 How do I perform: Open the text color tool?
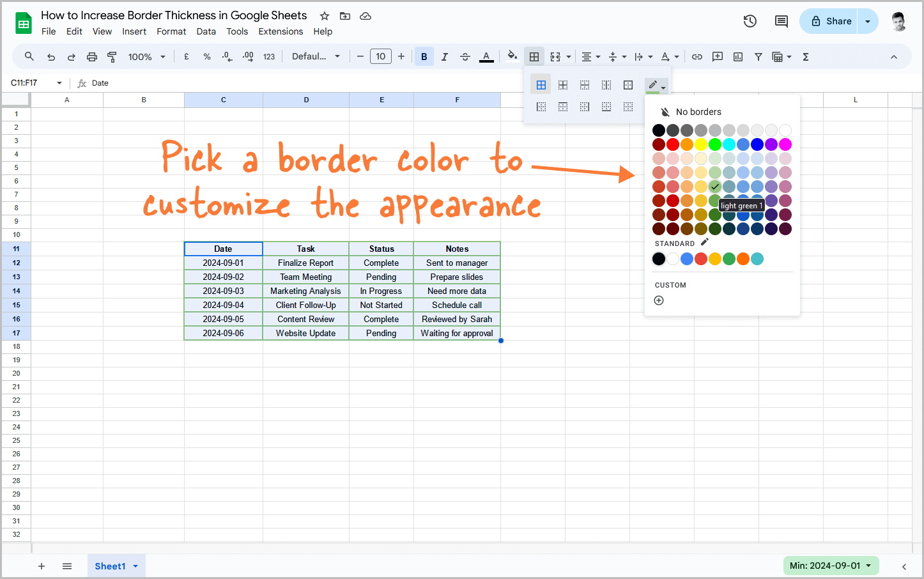(486, 57)
